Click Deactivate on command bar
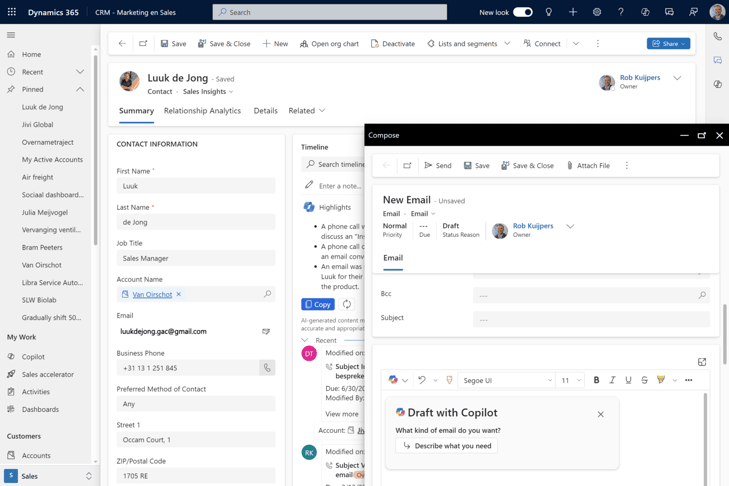 tap(393, 44)
